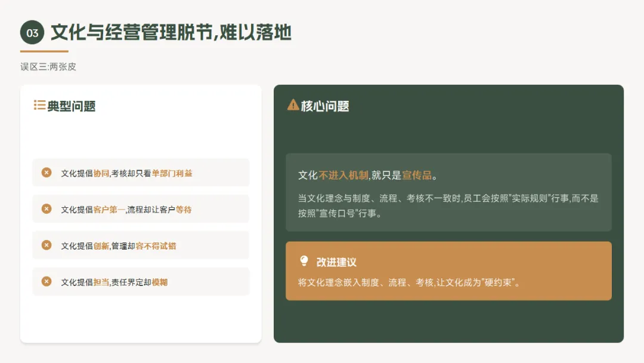This screenshot has height=363, width=644.
Task: Click the 03 number badge
Action: pyautogui.click(x=32, y=32)
